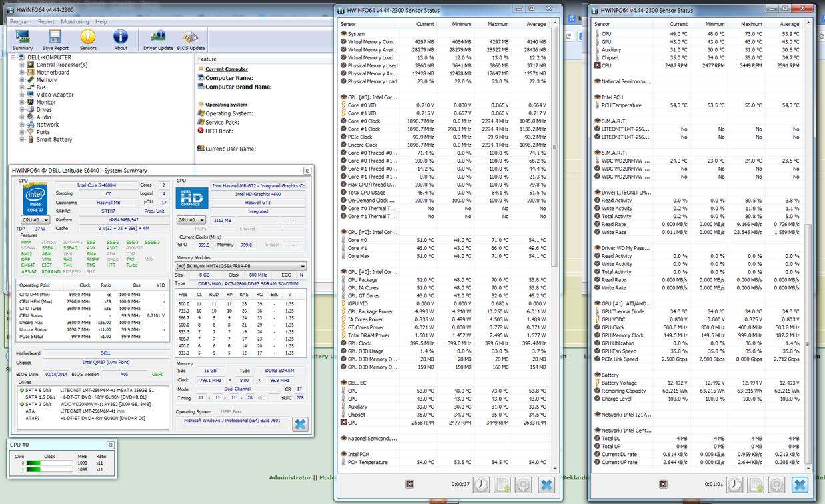Expand the Bus tree node

click(21, 87)
